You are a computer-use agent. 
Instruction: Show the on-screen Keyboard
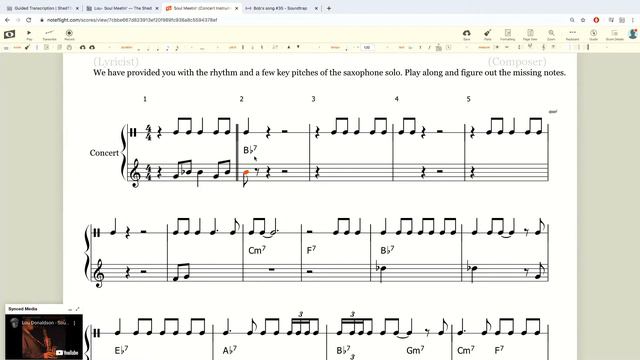point(572,35)
